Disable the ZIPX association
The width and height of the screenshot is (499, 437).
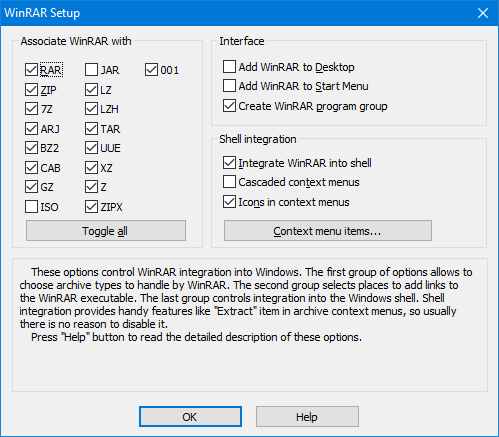(91, 207)
